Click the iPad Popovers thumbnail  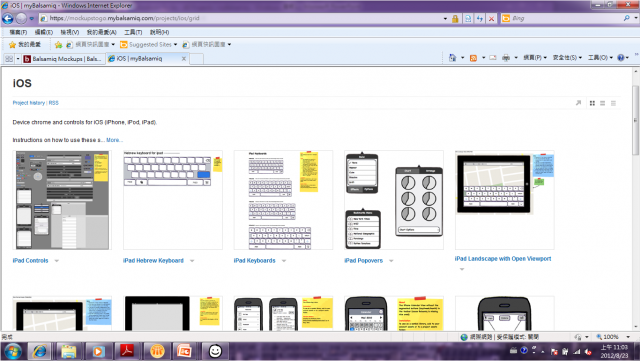394,200
